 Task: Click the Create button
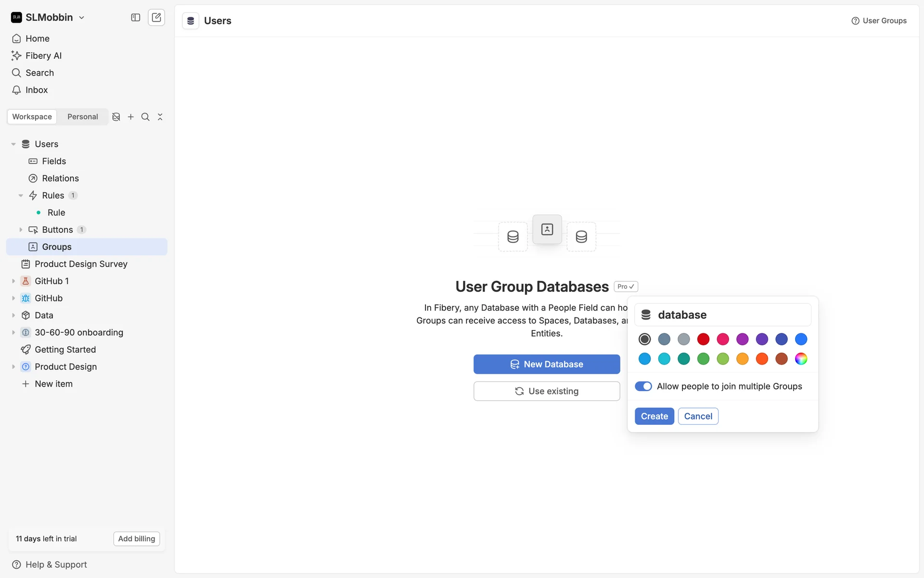click(654, 416)
